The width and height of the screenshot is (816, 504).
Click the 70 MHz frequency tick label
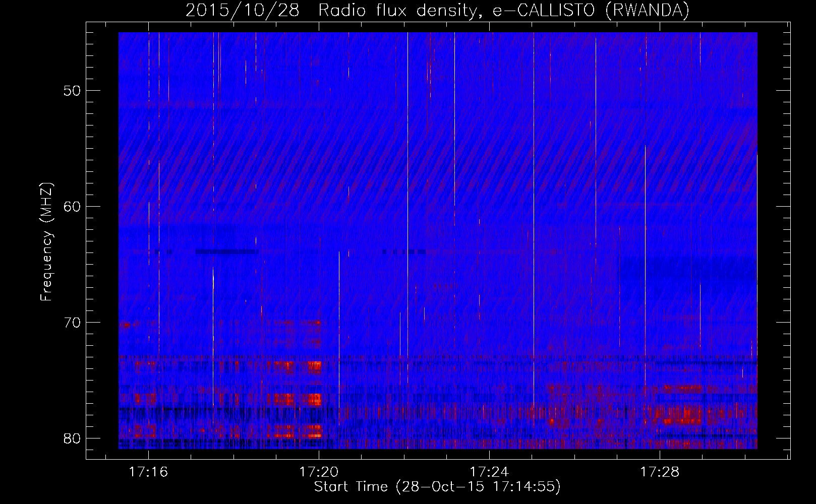click(72, 323)
